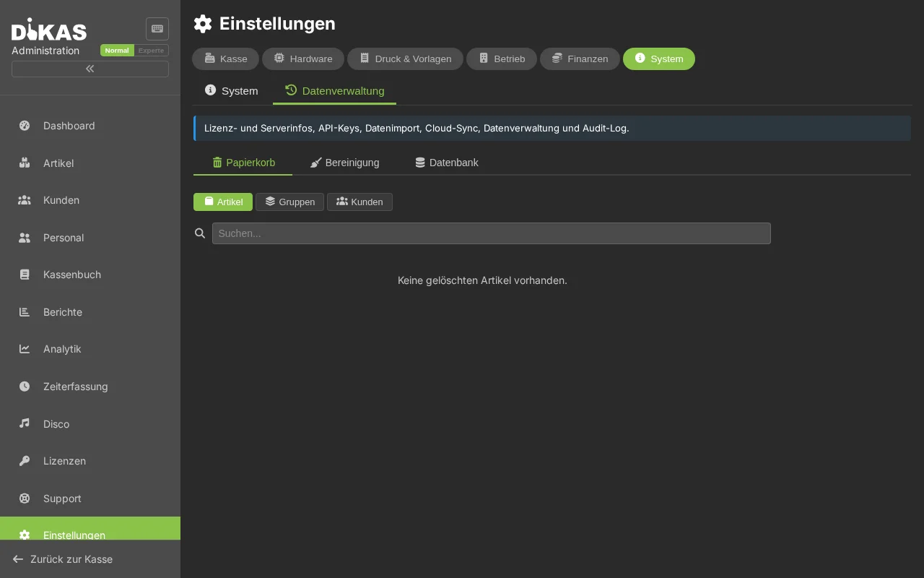Viewport: 924px width, 578px height.
Task: Click the coins icon on Finanzen
Action: [x=557, y=58]
